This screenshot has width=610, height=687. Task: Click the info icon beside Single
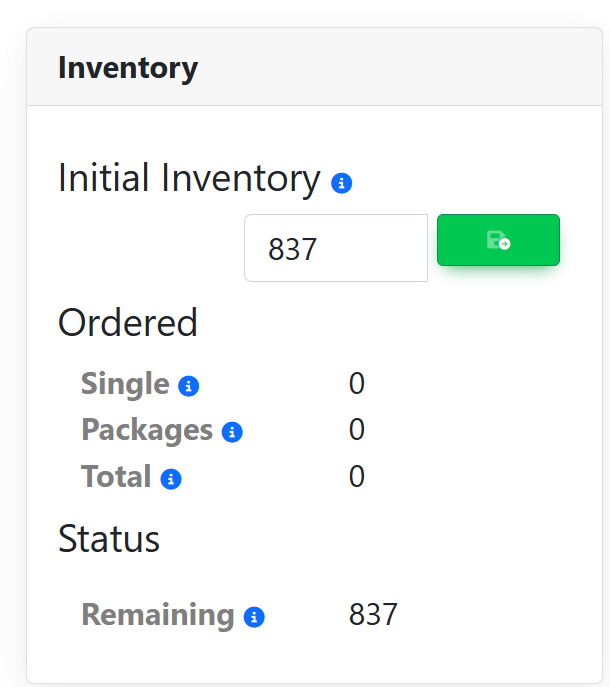(x=188, y=386)
